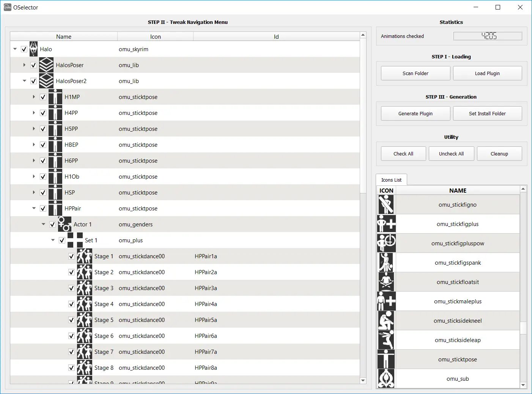Click the stick pose icon beside HSP
The width and height of the screenshot is (532, 394).
pyautogui.click(x=55, y=193)
